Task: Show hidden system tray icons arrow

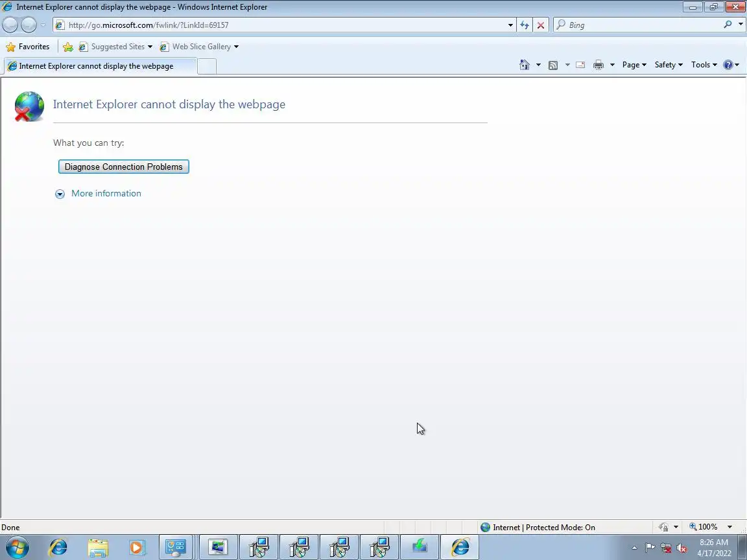Action: (x=634, y=548)
